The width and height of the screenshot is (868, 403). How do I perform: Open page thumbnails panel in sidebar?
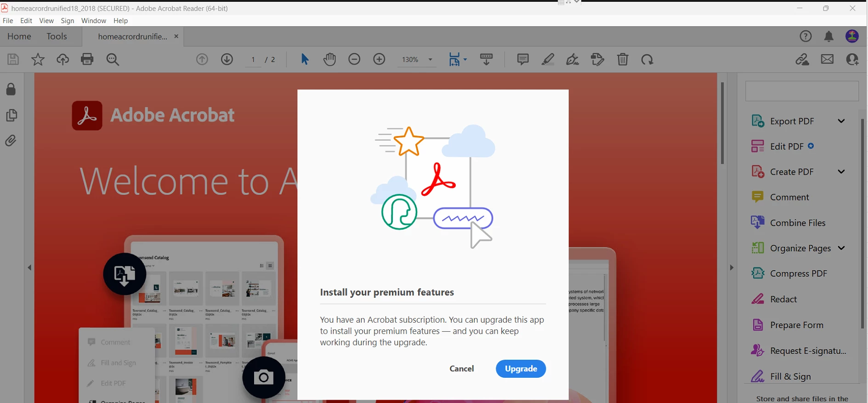[x=11, y=115]
